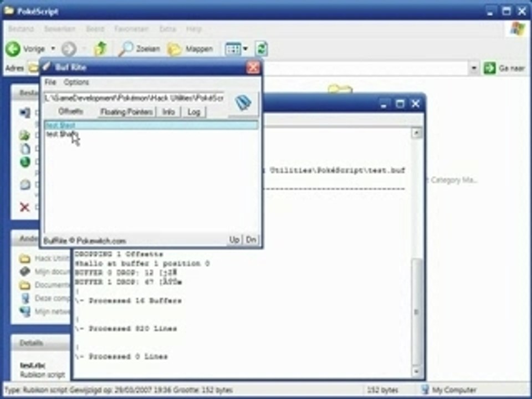532x399 pixels.
Task: Click the Ga naar go button
Action: click(504, 68)
